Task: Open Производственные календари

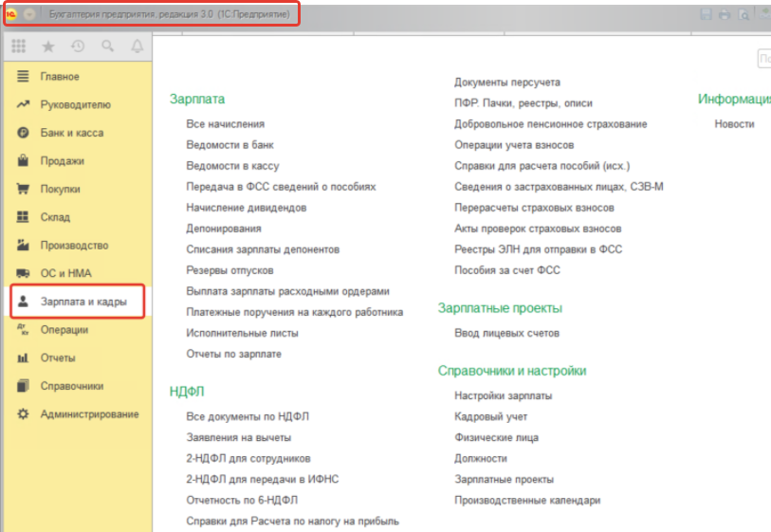Action: pyautogui.click(x=527, y=501)
